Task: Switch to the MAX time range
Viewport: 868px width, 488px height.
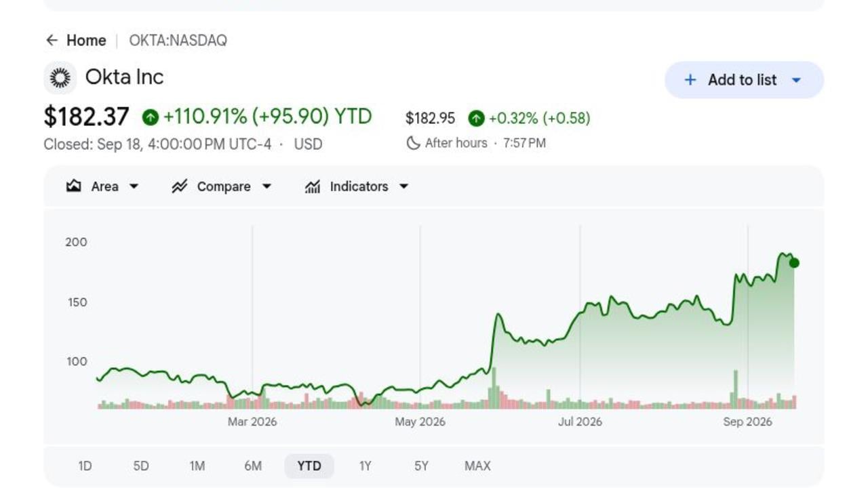Action: click(x=477, y=466)
